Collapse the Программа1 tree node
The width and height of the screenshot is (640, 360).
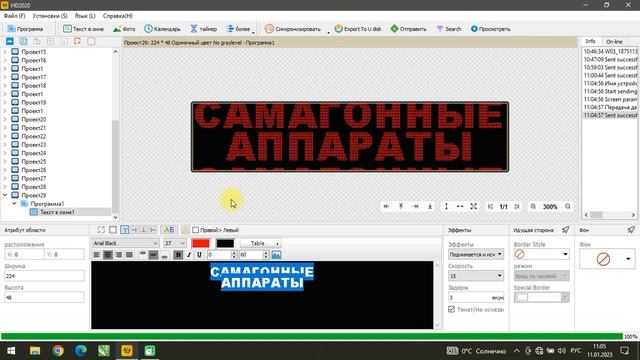(14, 203)
